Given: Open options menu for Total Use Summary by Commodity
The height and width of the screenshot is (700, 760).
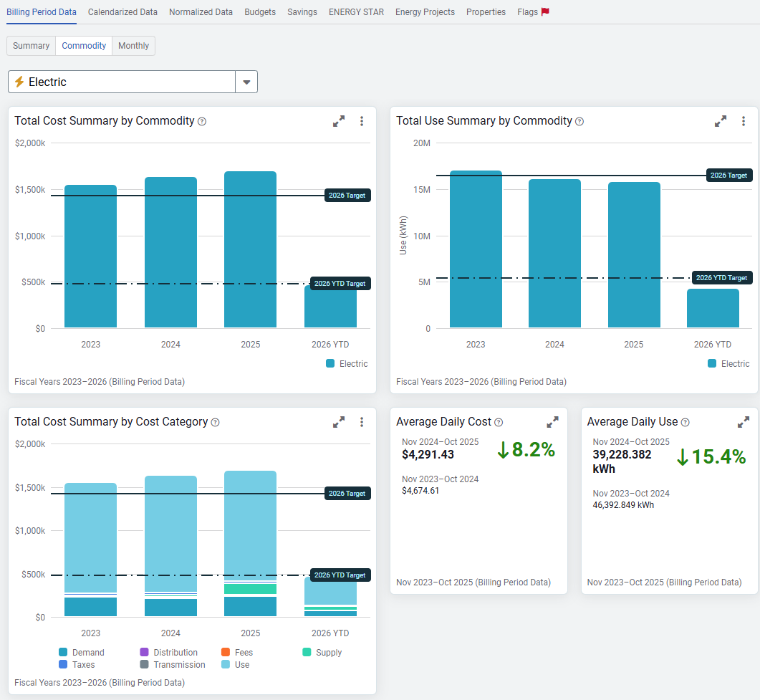Looking at the screenshot, I should click(x=744, y=121).
